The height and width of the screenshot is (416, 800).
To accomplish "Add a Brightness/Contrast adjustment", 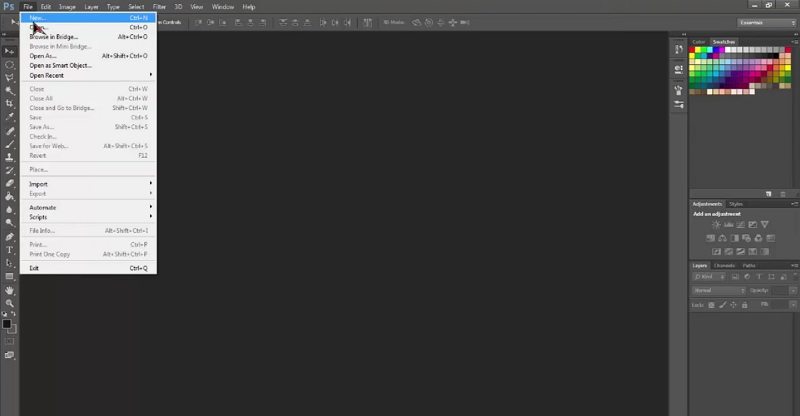I will [716, 225].
